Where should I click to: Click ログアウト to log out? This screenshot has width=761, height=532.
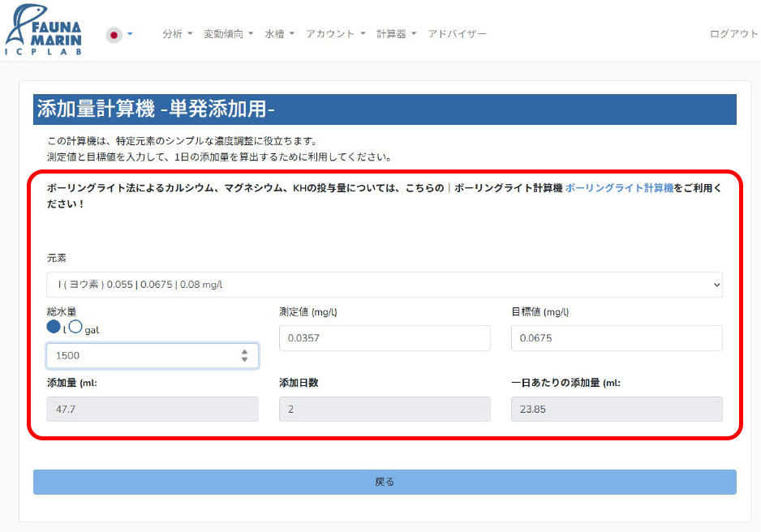[x=733, y=34]
